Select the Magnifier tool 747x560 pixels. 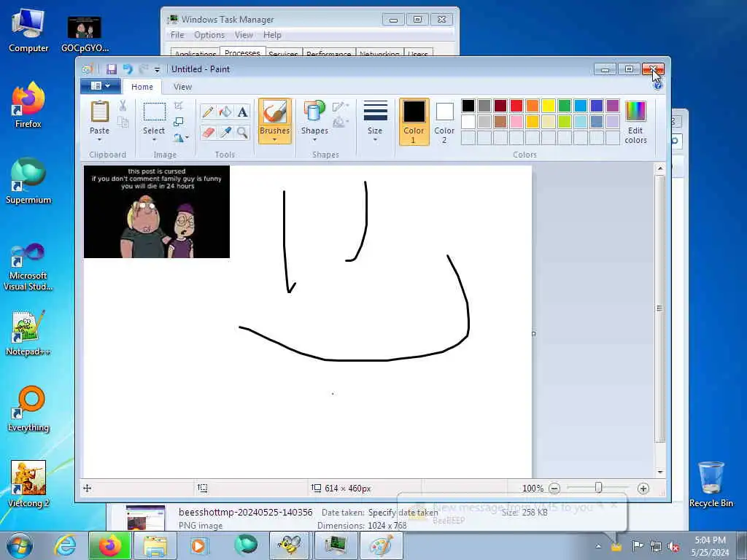point(242,133)
